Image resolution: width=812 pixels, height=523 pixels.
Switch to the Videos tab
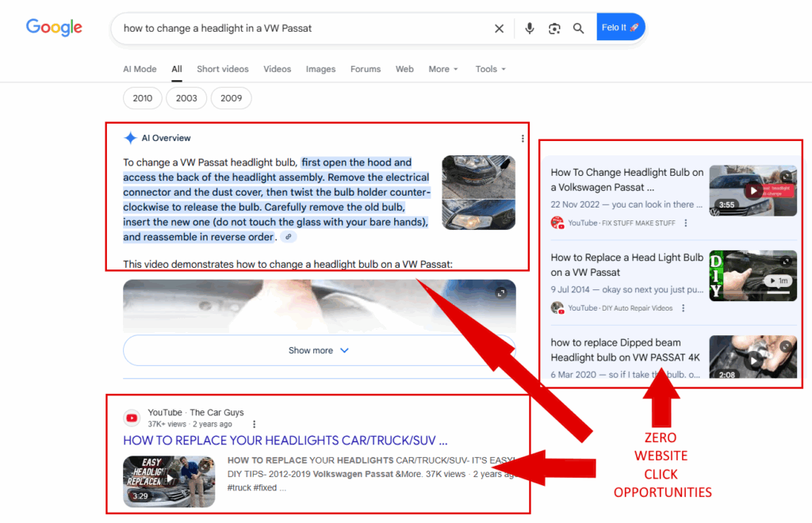tap(277, 69)
